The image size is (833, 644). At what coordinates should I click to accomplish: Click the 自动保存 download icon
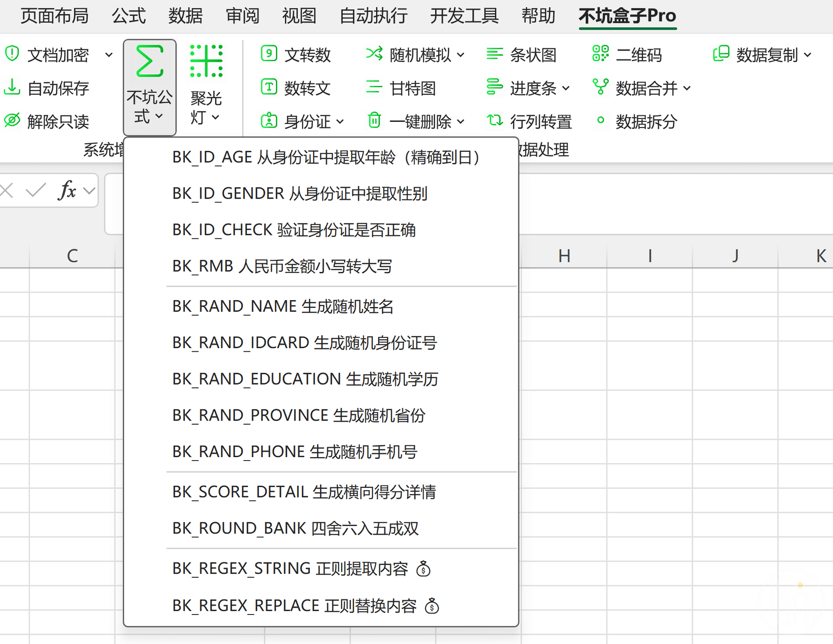12,87
